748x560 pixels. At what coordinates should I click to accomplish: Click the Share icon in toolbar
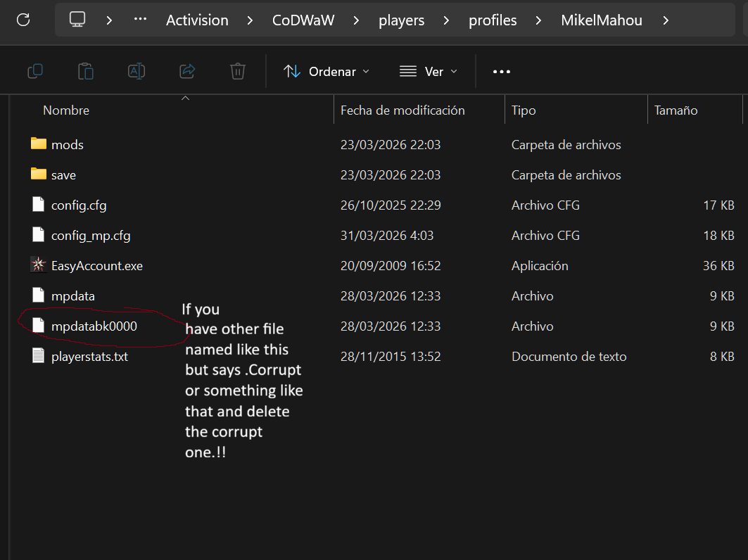point(187,71)
